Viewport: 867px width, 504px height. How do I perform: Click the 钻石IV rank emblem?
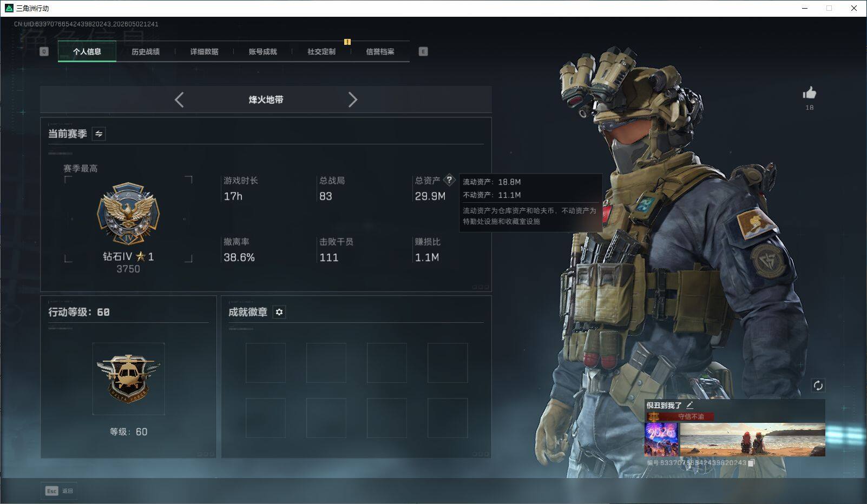tap(128, 214)
